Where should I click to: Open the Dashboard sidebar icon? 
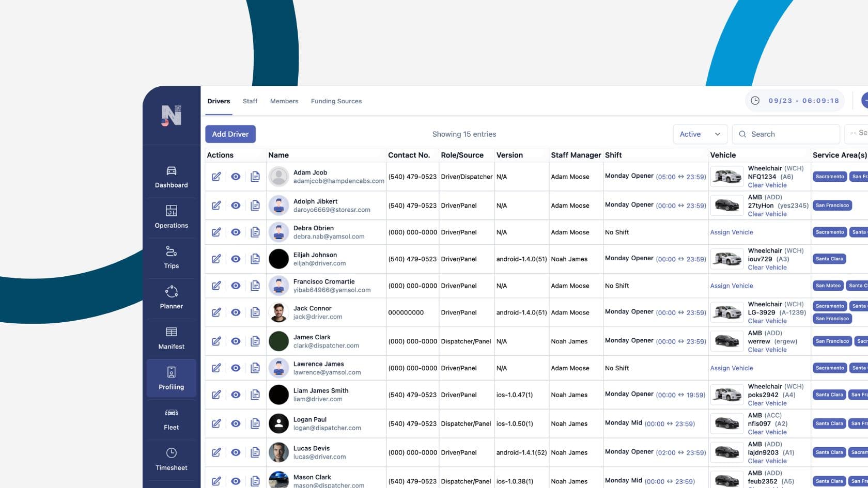point(171,177)
